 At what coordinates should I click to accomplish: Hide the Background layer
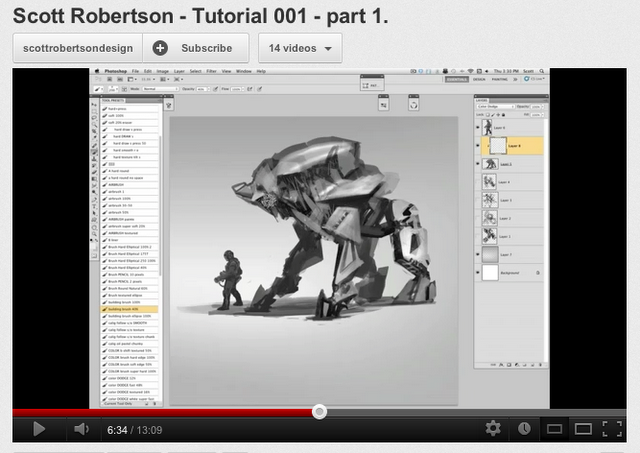pos(478,272)
